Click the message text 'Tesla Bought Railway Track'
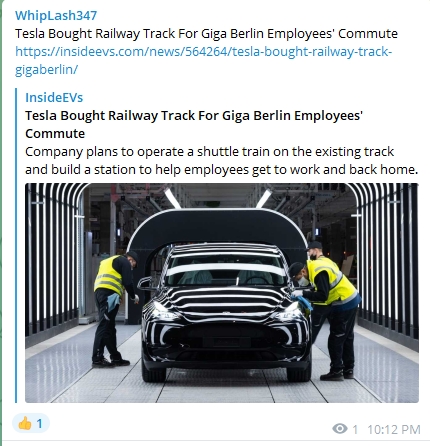This screenshot has width=430, height=446. point(95,34)
